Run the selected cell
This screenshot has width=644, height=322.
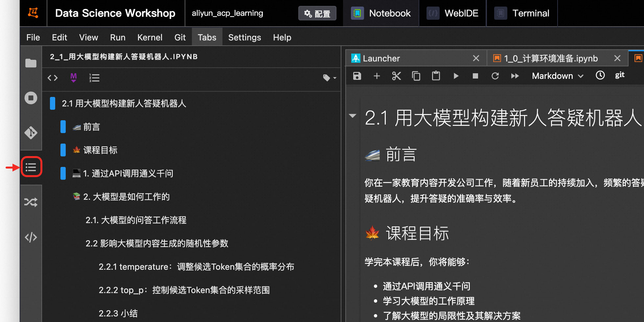[456, 76]
